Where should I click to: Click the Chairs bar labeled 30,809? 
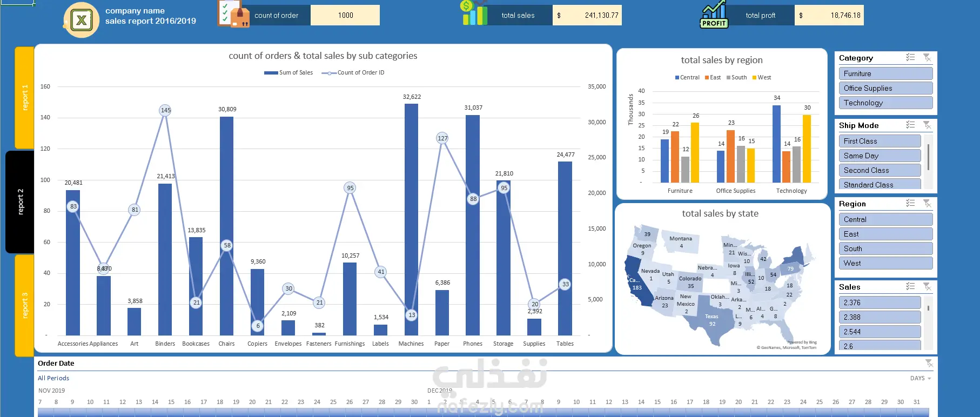(x=226, y=226)
